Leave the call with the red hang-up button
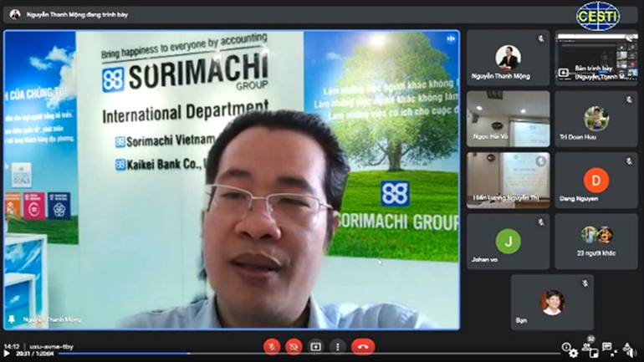 click(363, 347)
